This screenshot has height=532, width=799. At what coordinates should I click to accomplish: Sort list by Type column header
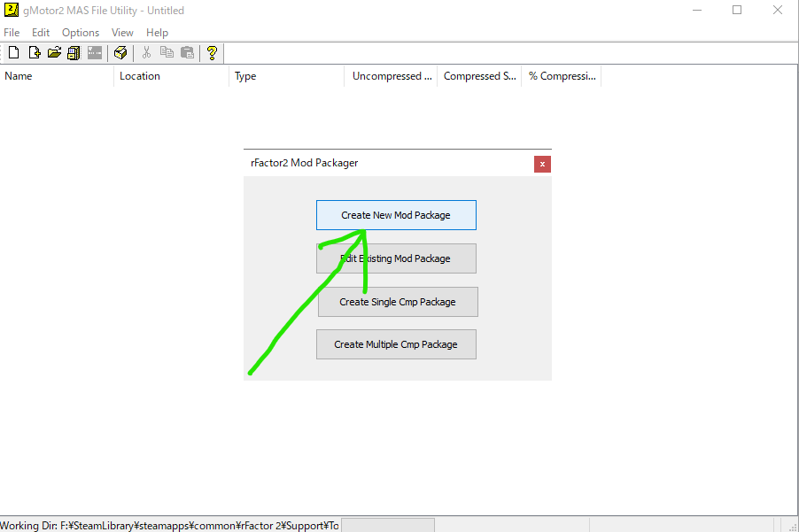pyautogui.click(x=286, y=76)
